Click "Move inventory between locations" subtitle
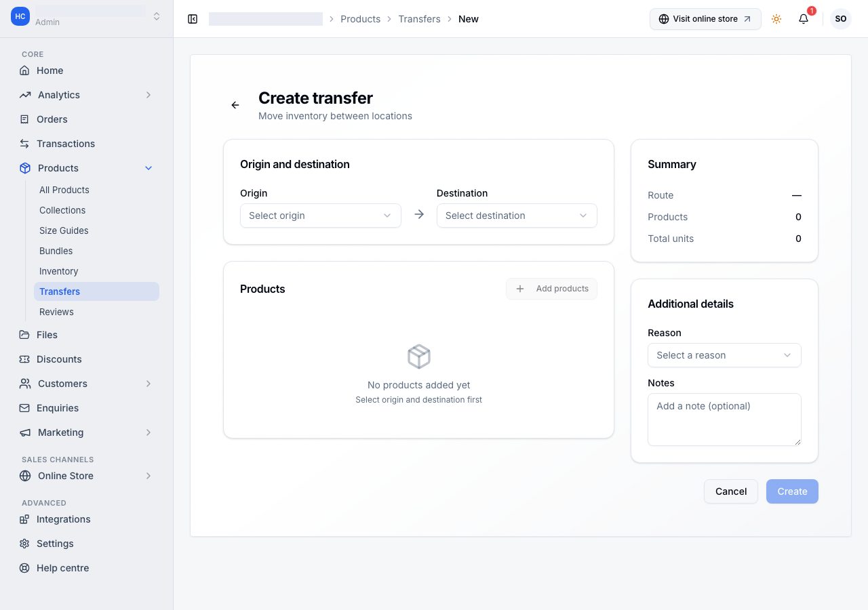868x610 pixels. (335, 116)
